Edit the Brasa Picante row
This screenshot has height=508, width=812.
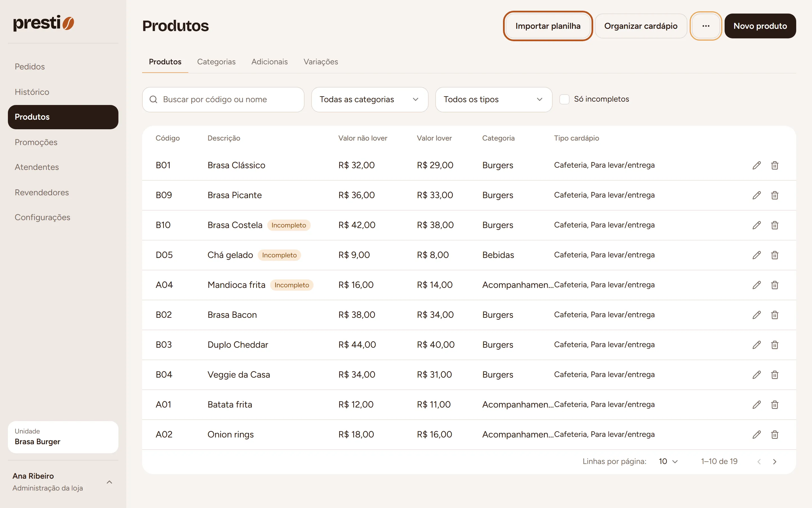(756, 195)
